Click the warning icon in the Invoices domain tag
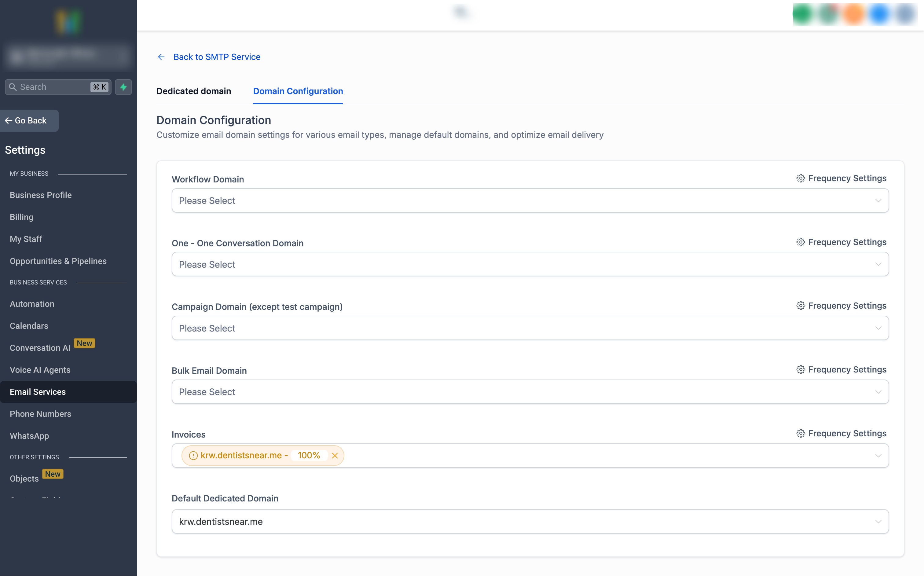This screenshot has height=576, width=924. coord(193,456)
